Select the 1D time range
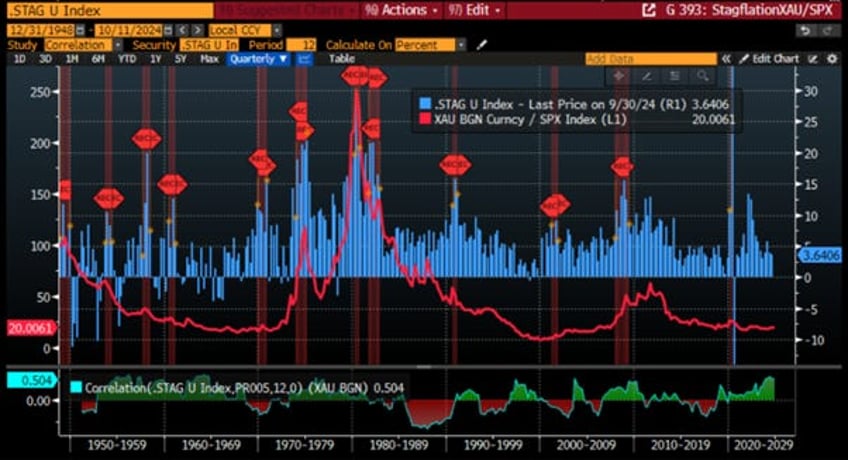Viewport: 848px width, 460px height. [x=19, y=59]
